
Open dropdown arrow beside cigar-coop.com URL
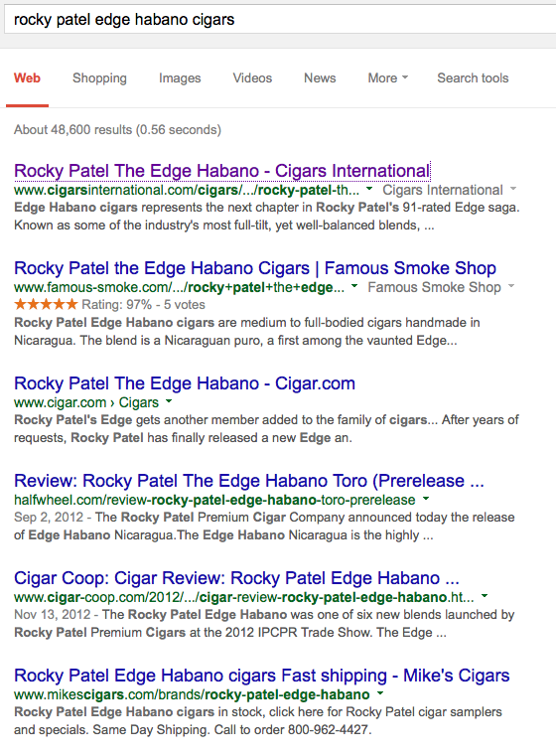(x=485, y=596)
